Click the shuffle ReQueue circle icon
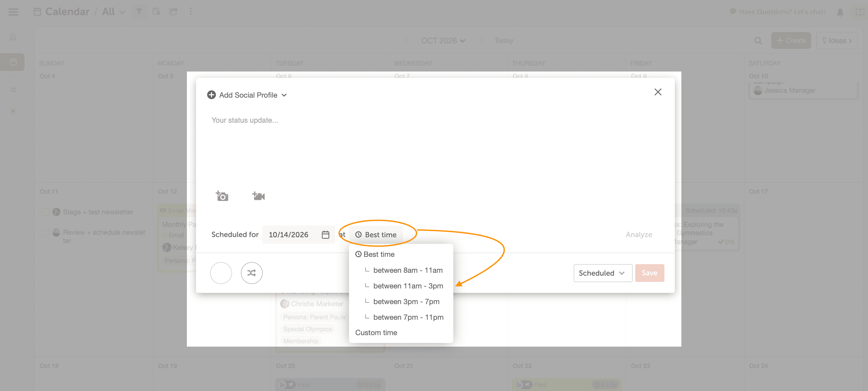 pos(251,273)
